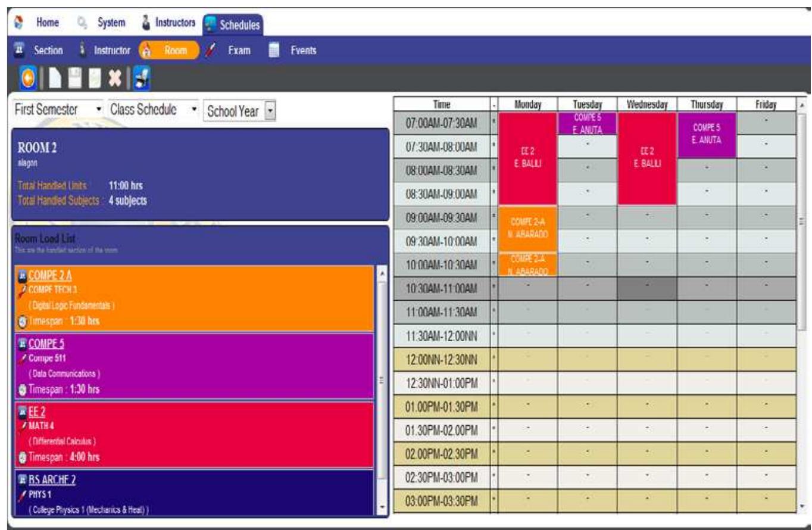Select the Room schedule view
Viewport: 812px width, 530px height.
(168, 50)
